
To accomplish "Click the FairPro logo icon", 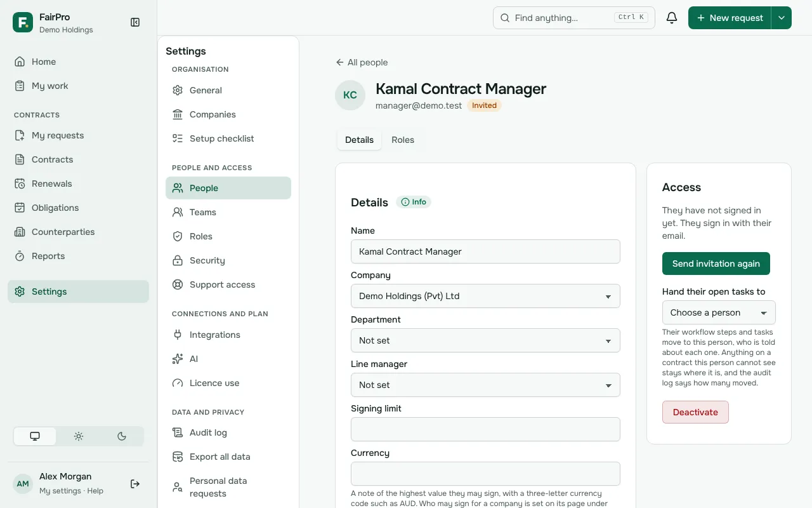I will click(x=23, y=22).
